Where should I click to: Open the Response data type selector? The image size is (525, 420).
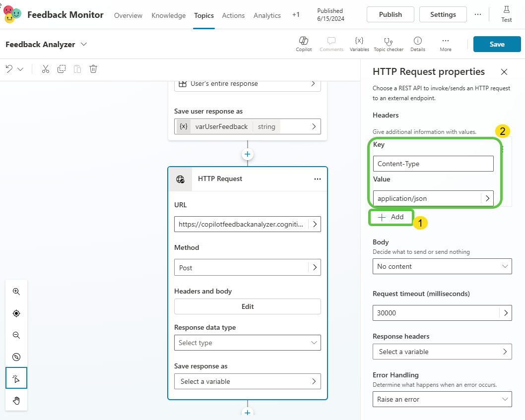click(247, 343)
